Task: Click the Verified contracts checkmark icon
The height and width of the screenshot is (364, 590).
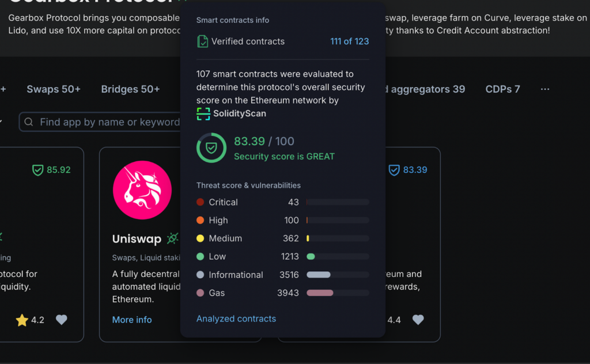Action: coord(203,41)
